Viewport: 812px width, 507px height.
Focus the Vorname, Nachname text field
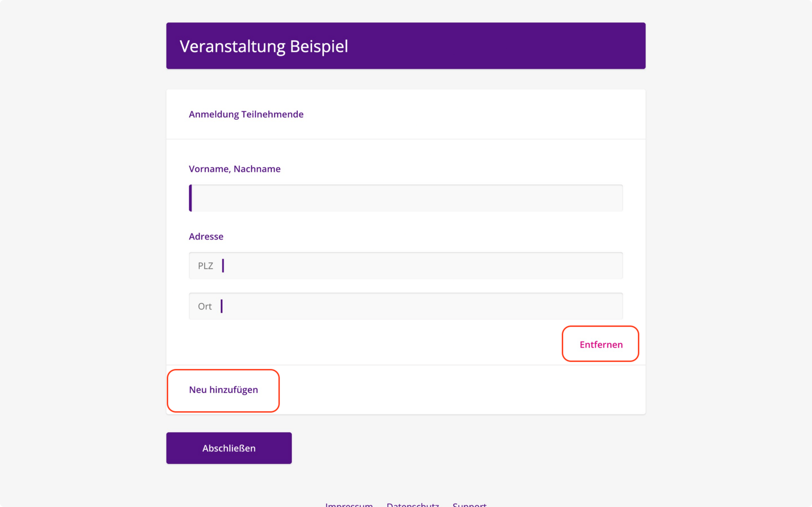tap(406, 198)
